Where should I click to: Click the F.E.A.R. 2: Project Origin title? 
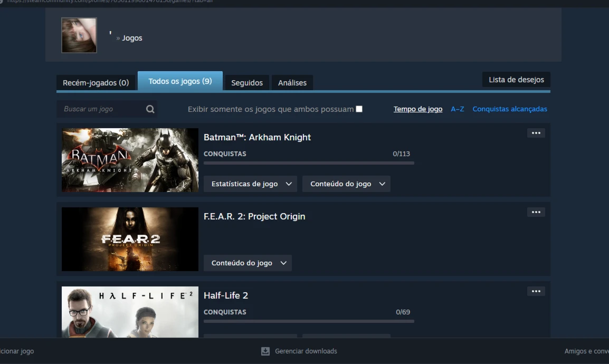[x=254, y=216]
